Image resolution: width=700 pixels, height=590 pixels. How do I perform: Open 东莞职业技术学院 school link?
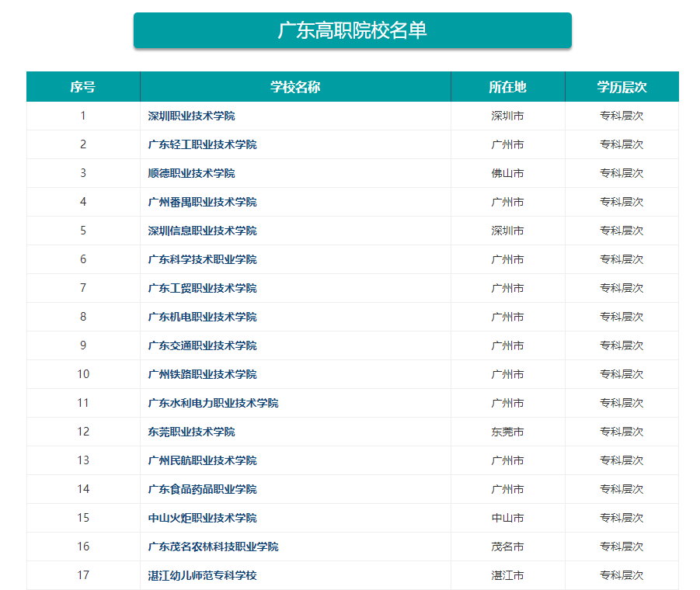(x=192, y=432)
